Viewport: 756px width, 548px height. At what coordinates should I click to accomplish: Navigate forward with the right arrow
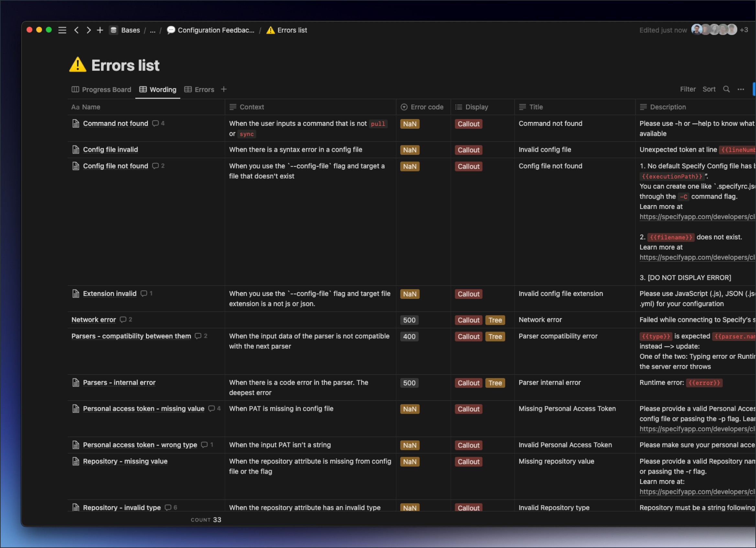tap(88, 30)
